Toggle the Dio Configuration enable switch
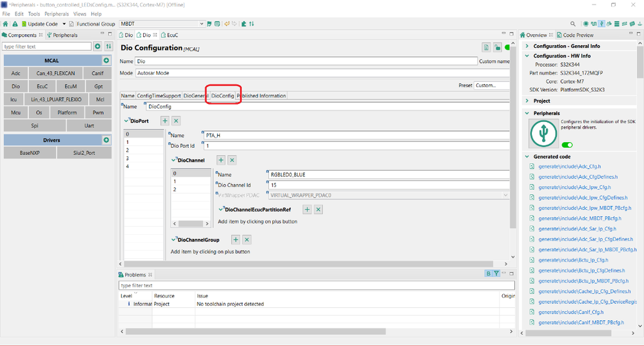644x346 pixels. [x=507, y=48]
